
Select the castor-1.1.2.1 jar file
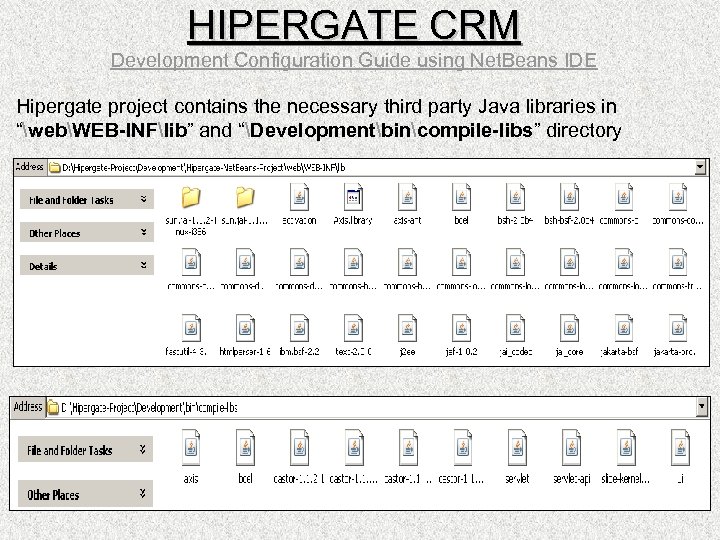(x=299, y=447)
